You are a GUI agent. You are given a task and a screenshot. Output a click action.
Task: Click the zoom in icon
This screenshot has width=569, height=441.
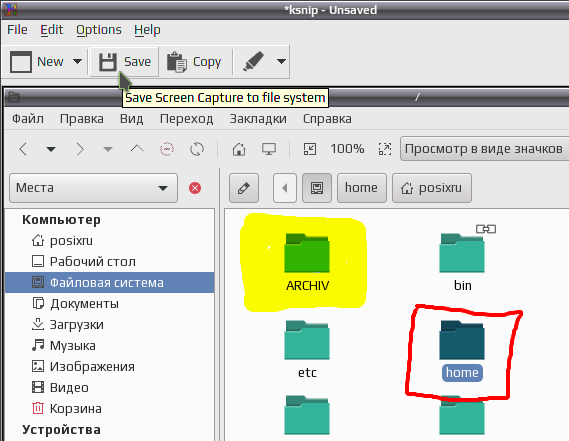click(x=385, y=149)
